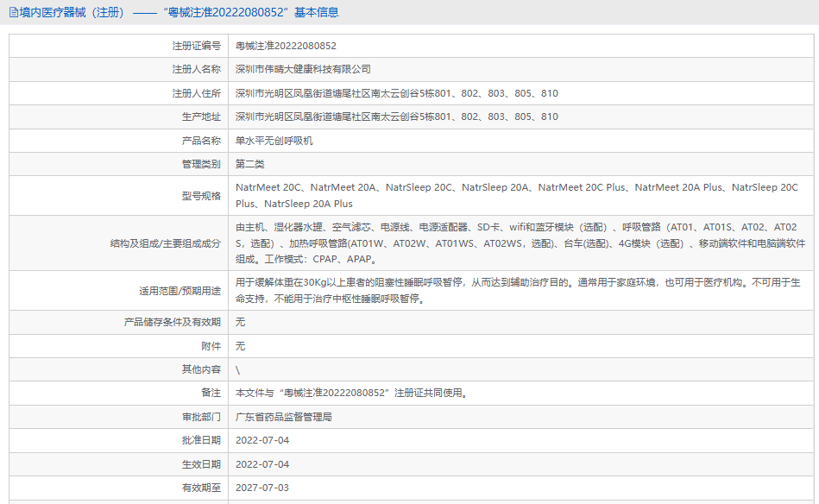This screenshot has height=504, width=819.
Task: Select the registration number 粤械注准20222080852 value cell
Action: (286, 46)
